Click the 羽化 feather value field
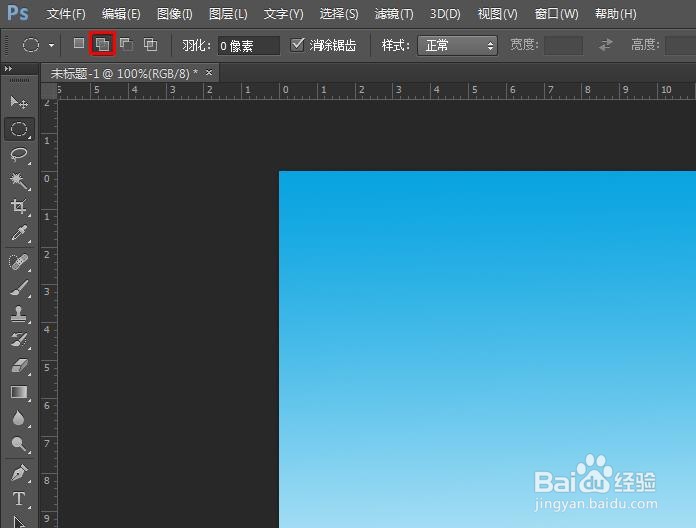Viewport: 696px width, 528px height. coord(249,45)
